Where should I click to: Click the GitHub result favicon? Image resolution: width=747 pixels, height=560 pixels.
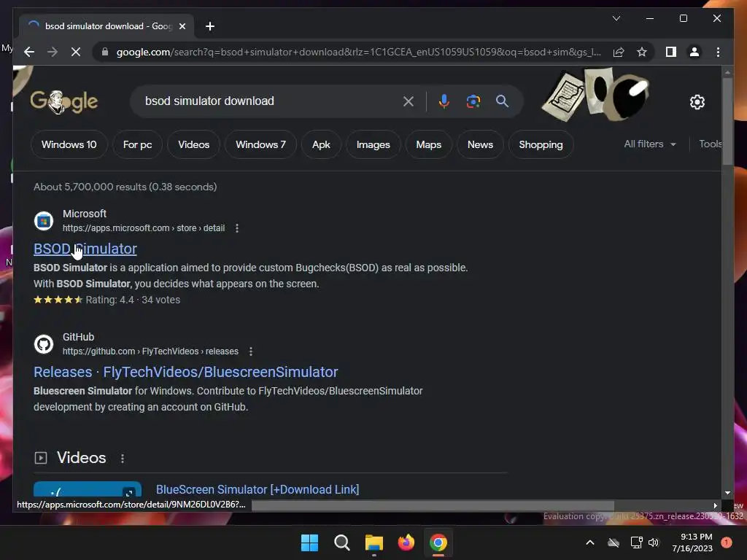click(x=44, y=344)
